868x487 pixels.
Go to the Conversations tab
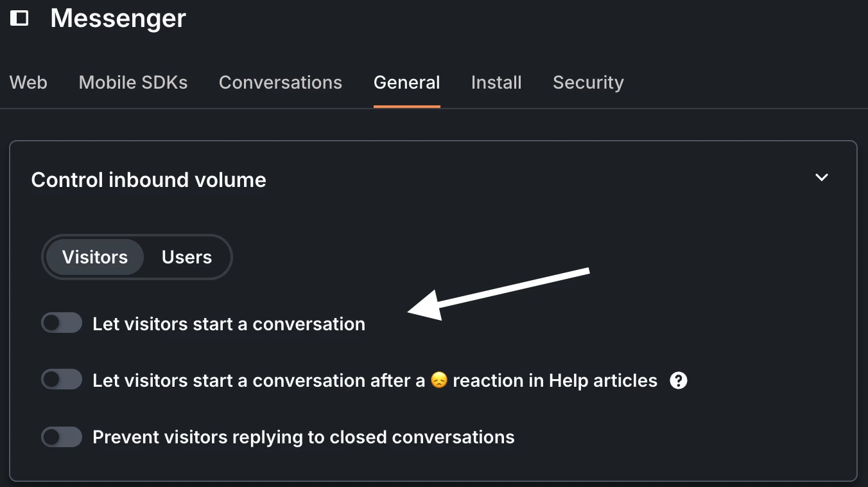[281, 82]
